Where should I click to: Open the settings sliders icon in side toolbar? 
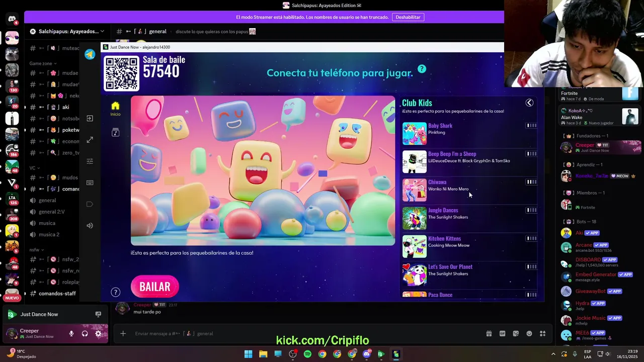[x=90, y=161]
